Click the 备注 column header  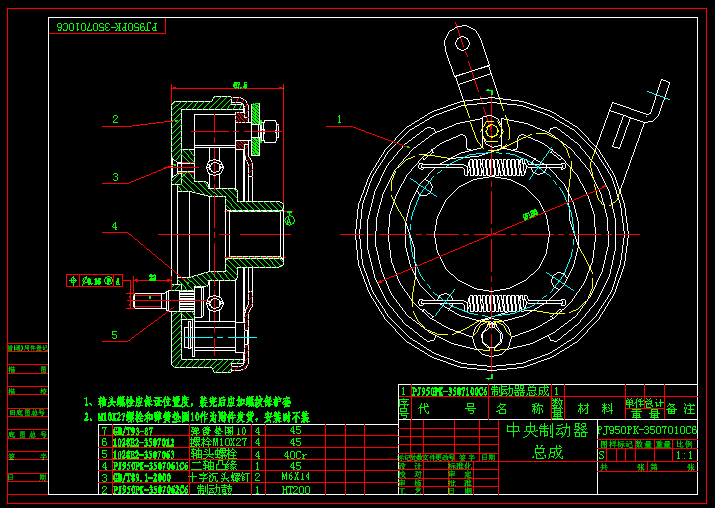(x=680, y=409)
